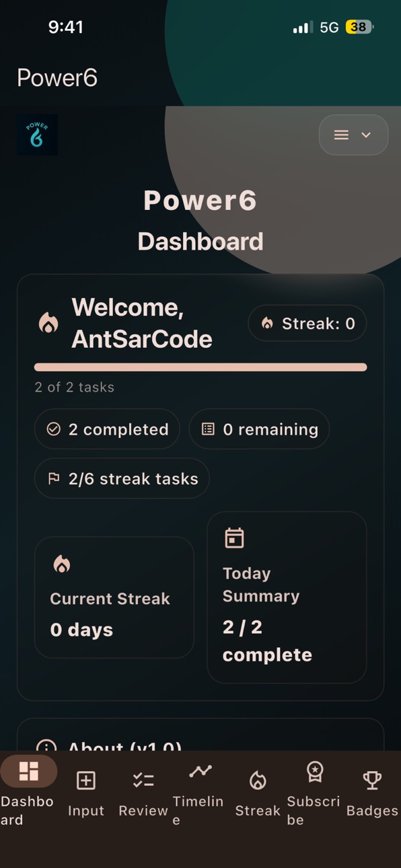Click the '0 days' streak value
Image resolution: width=401 pixels, height=868 pixels.
pyautogui.click(x=81, y=630)
